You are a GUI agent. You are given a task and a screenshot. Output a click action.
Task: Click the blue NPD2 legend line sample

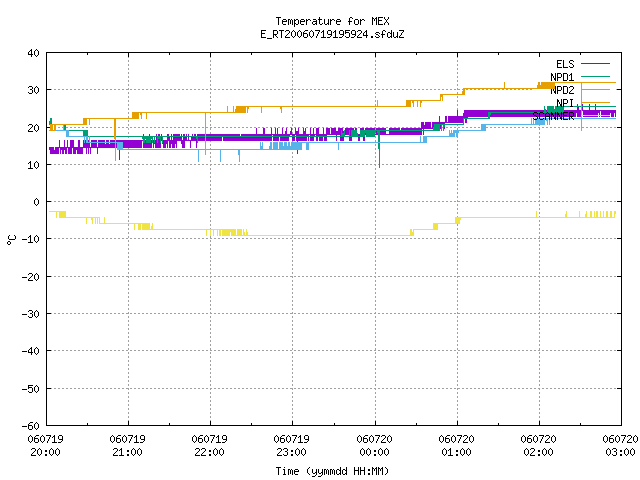click(596, 89)
